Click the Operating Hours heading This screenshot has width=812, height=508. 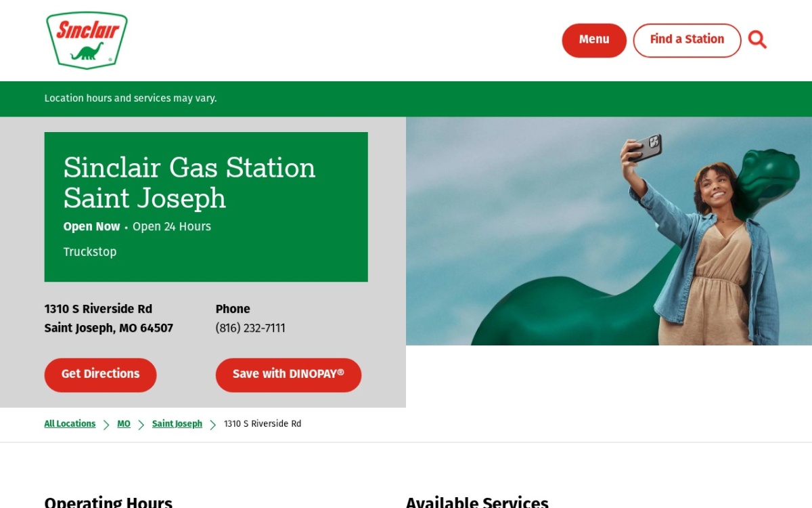[x=108, y=502]
